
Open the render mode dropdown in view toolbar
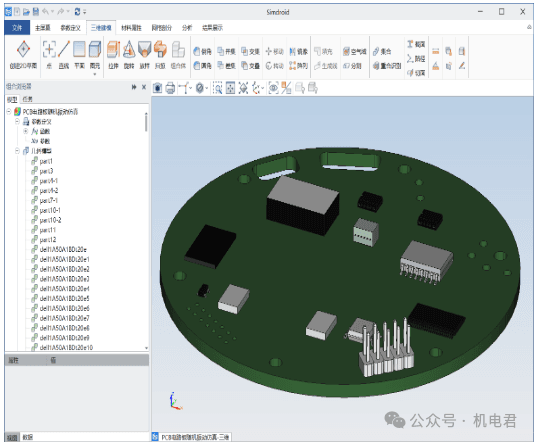pos(207,88)
